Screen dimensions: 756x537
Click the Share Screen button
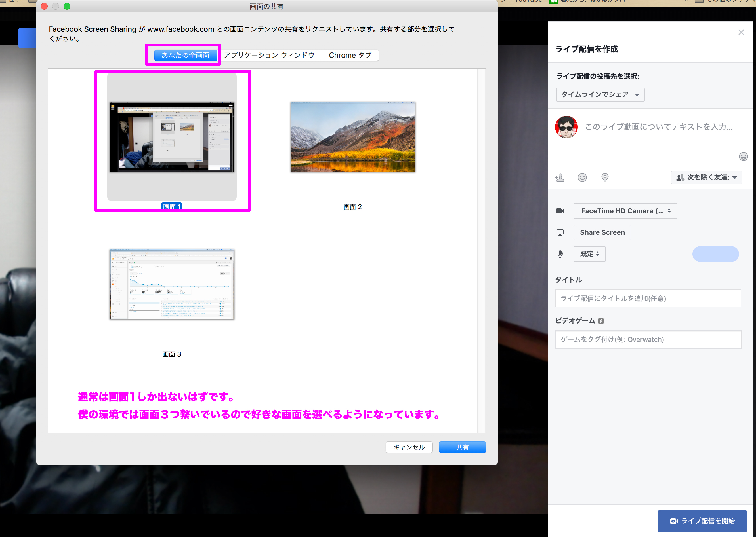(602, 232)
